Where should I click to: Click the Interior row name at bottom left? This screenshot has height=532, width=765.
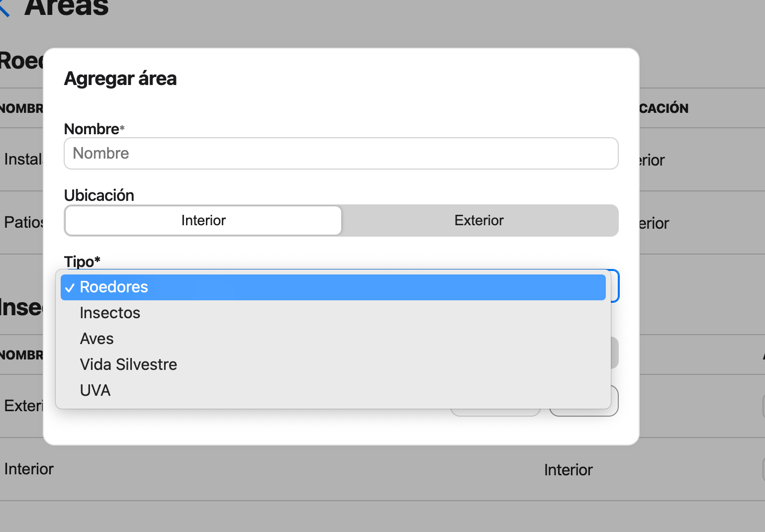coord(29,469)
